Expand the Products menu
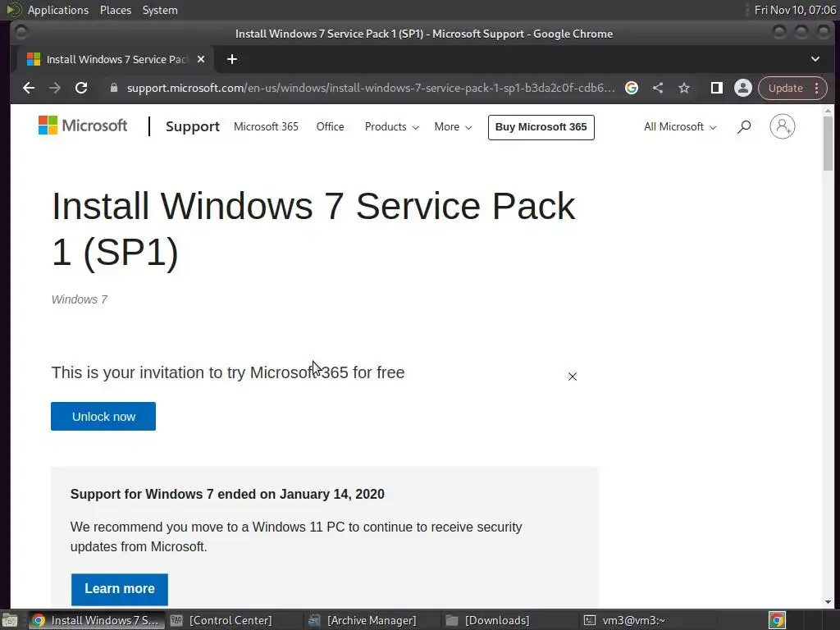 point(391,127)
